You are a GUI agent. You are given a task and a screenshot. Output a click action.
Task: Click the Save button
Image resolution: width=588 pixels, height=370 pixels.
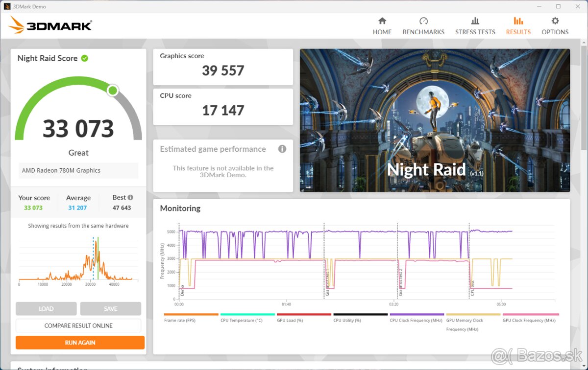(x=110, y=309)
